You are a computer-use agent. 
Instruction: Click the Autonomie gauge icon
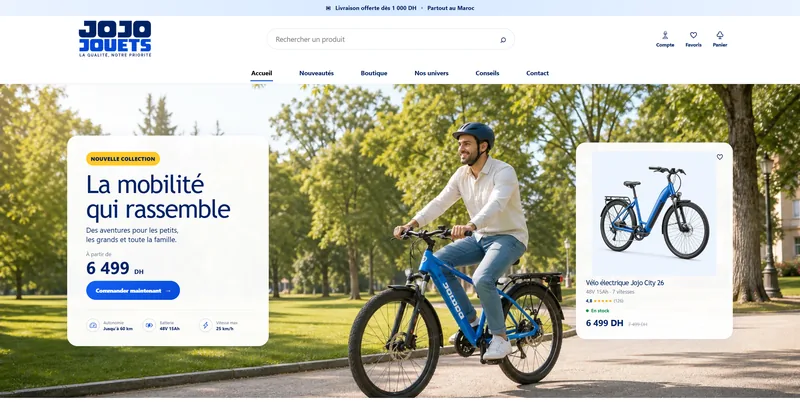[93, 325]
